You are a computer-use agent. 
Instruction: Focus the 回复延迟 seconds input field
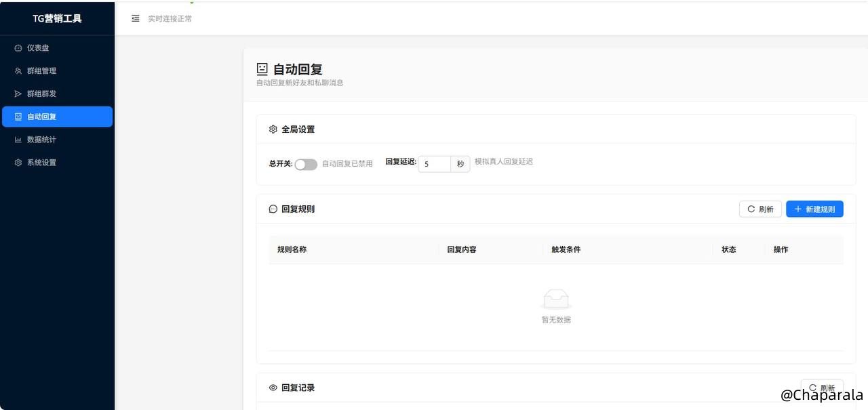[x=434, y=164]
